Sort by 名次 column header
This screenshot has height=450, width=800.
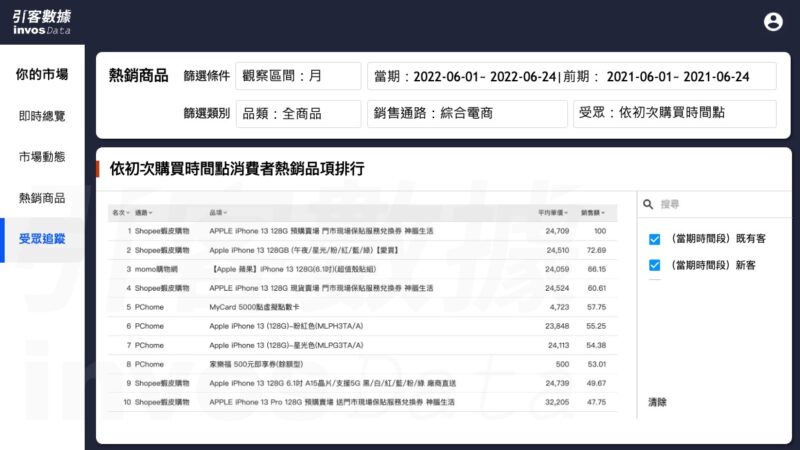coord(119,213)
